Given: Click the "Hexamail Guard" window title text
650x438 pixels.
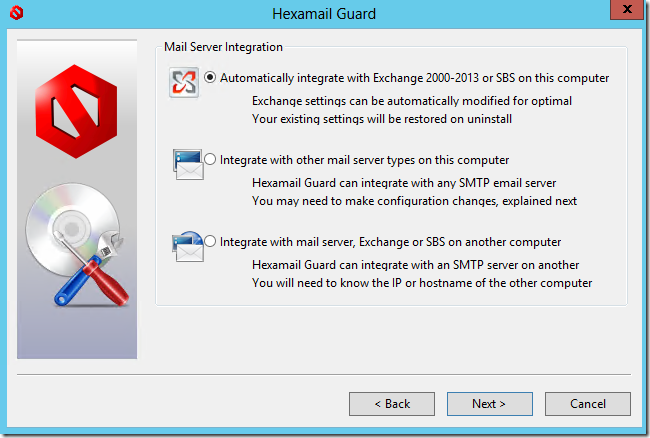Looking at the screenshot, I should click(x=324, y=14).
